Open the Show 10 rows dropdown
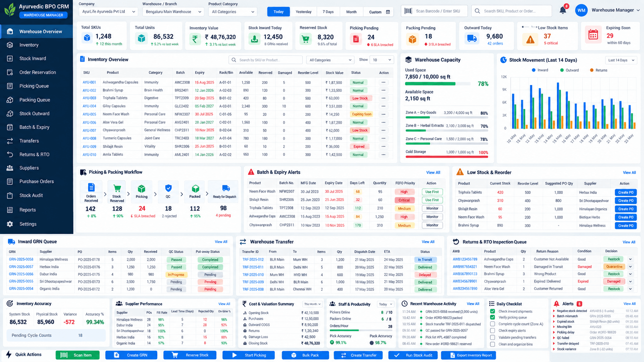This screenshot has height=362, width=644. 382,60
